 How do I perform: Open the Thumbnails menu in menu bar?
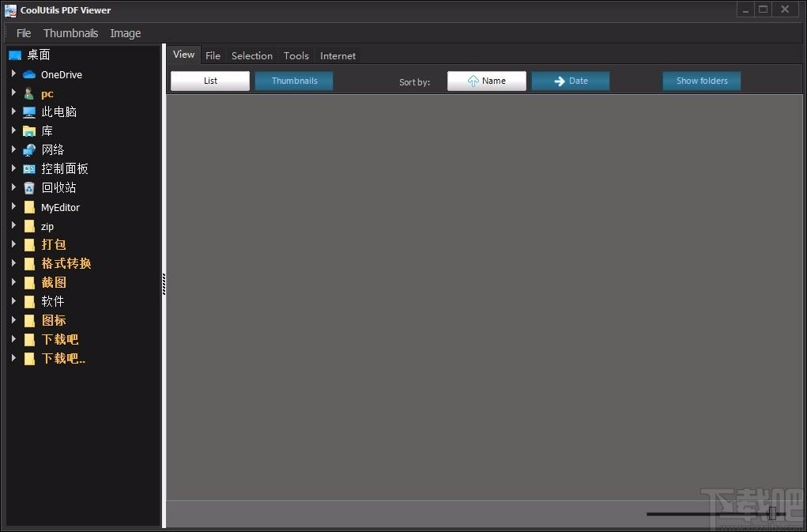click(x=70, y=33)
